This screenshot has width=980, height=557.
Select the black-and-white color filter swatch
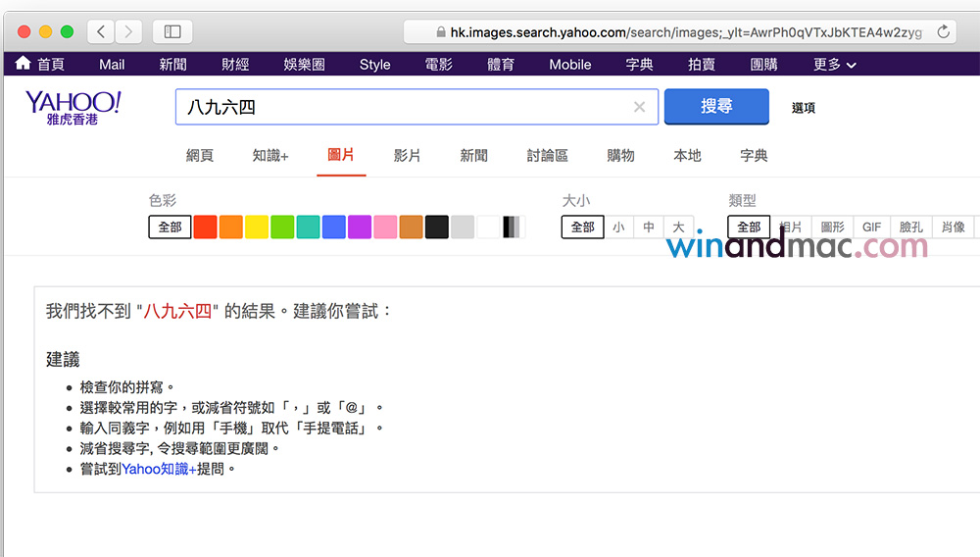pos(514,227)
